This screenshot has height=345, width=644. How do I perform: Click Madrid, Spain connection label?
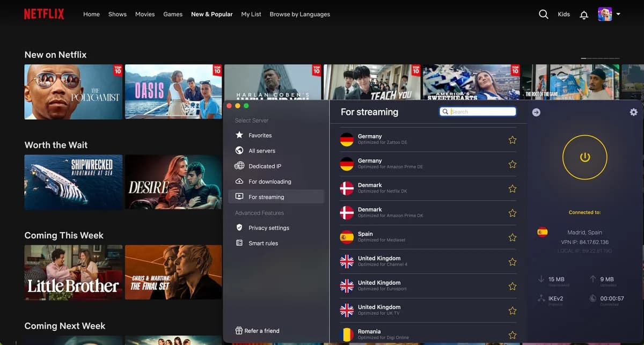584,232
